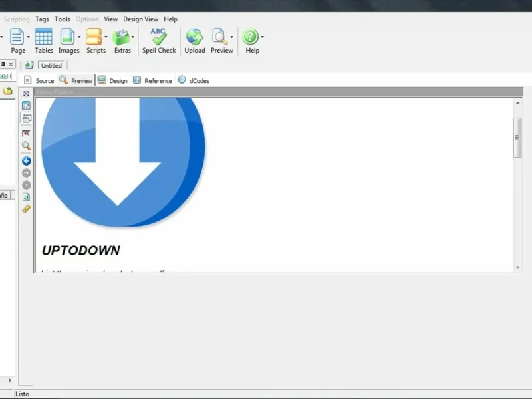The image size is (532, 399).
Task: Click the preview scrollbar up arrow
Action: [x=517, y=103]
